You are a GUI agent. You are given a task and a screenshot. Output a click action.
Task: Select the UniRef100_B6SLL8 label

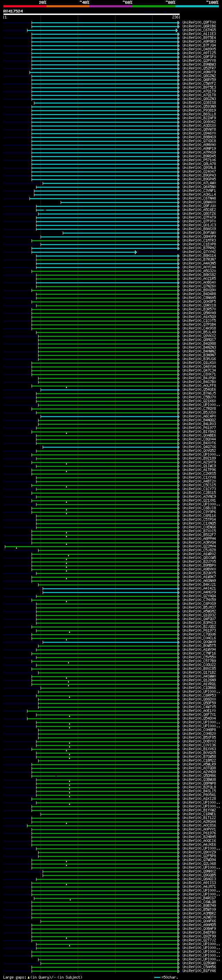199,114
